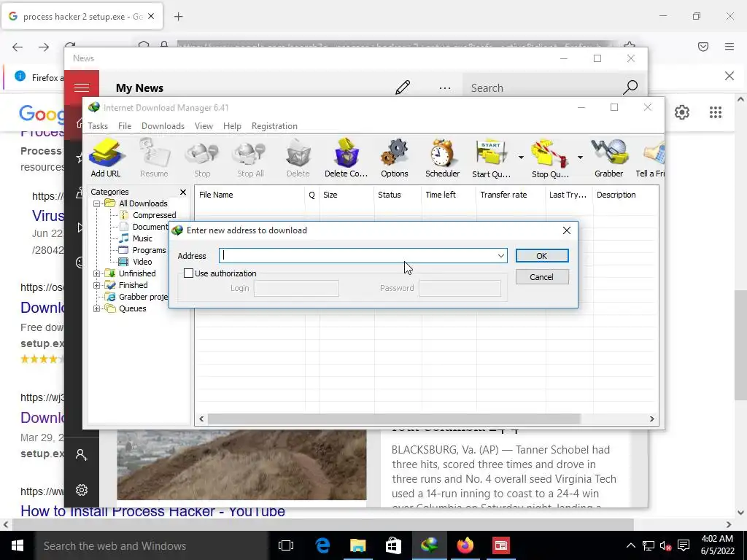Viewport: 747px width, 560px height.
Task: Expand the Unfinished tree node
Action: (x=97, y=274)
